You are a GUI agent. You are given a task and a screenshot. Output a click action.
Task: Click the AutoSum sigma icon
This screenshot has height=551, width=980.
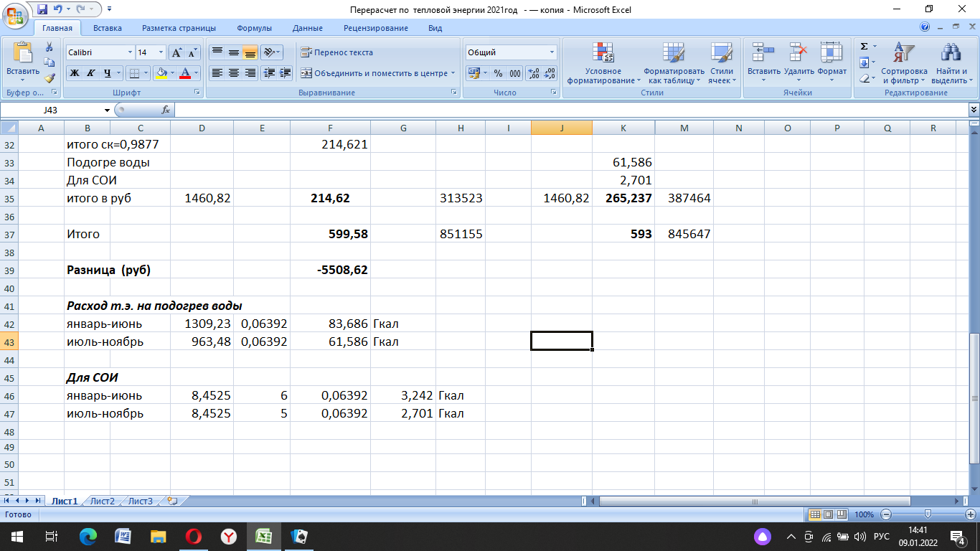(x=864, y=47)
